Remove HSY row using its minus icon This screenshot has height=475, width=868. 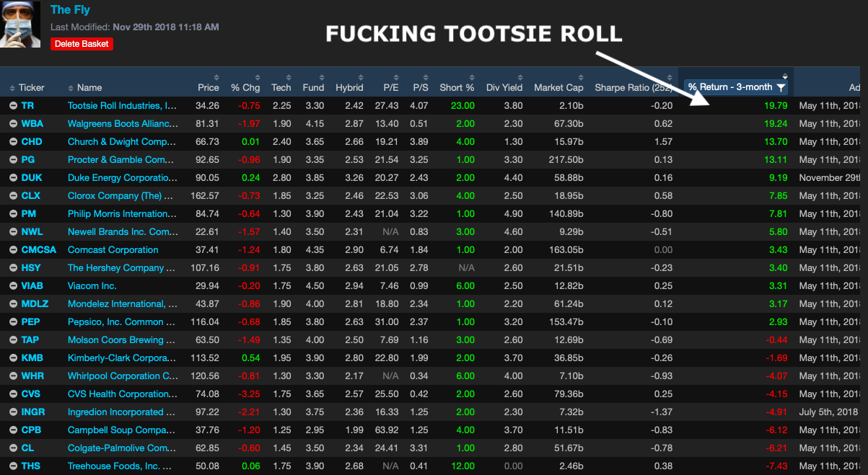click(13, 267)
